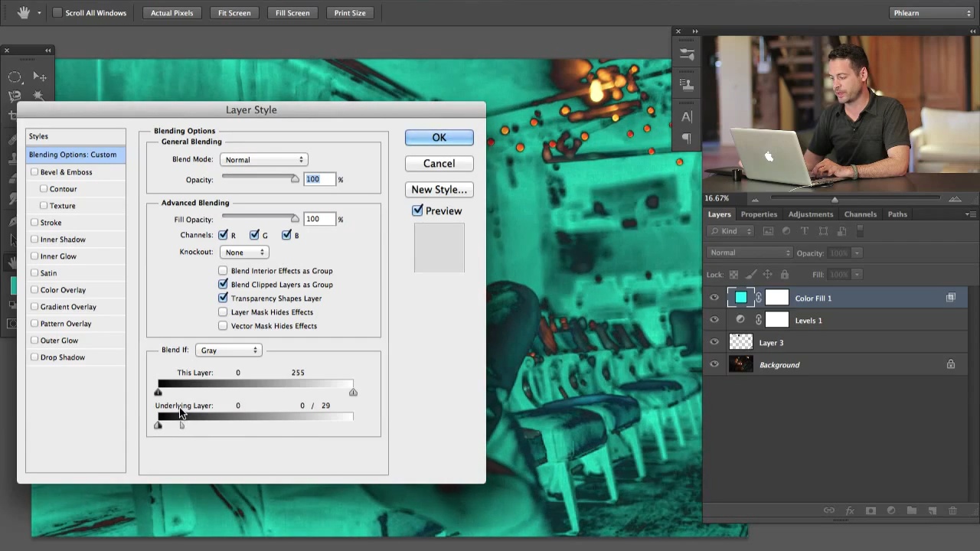Enable Stroke style checkbox
The height and width of the screenshot is (551, 980).
click(34, 223)
